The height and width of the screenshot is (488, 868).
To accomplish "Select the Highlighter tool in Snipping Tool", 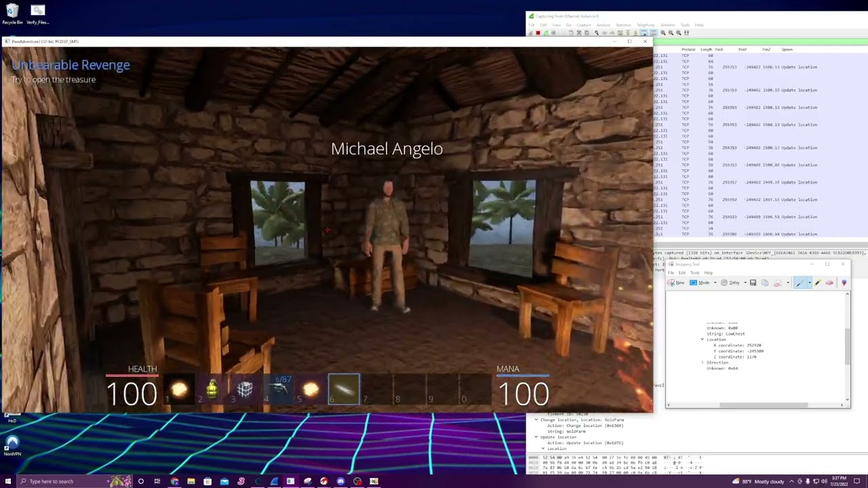I will click(818, 283).
